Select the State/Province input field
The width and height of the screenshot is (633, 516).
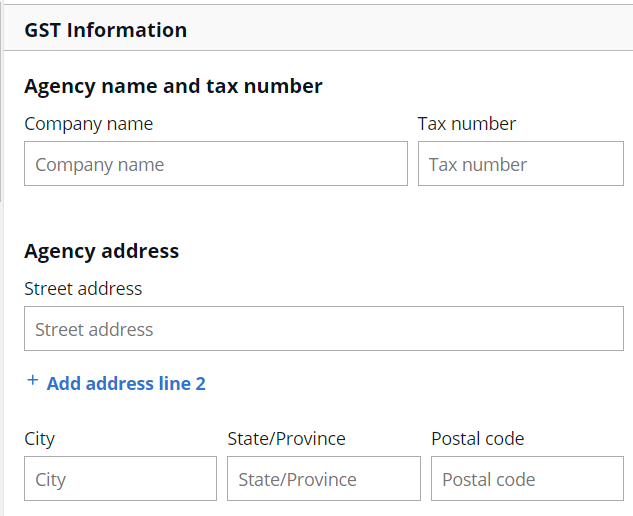[324, 479]
